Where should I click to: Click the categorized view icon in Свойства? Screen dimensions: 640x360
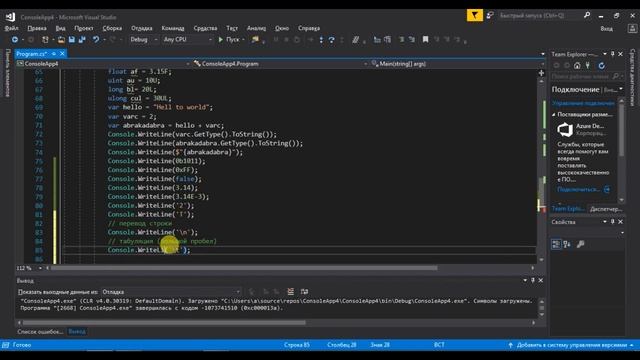556,244
